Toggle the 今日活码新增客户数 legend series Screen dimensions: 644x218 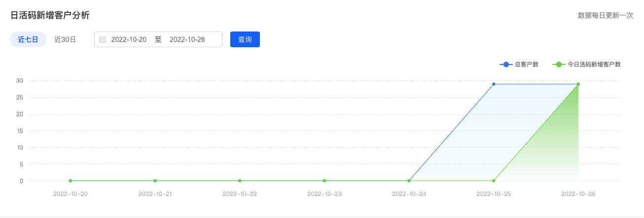[x=586, y=64]
